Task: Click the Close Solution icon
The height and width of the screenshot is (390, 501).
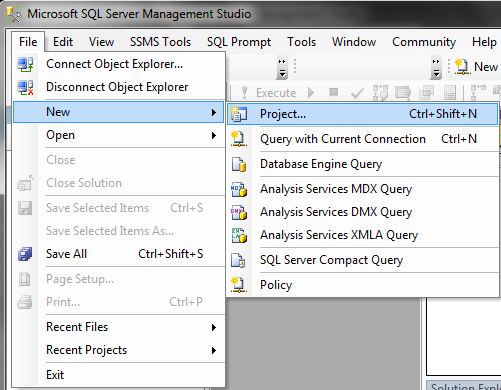Action: [25, 183]
